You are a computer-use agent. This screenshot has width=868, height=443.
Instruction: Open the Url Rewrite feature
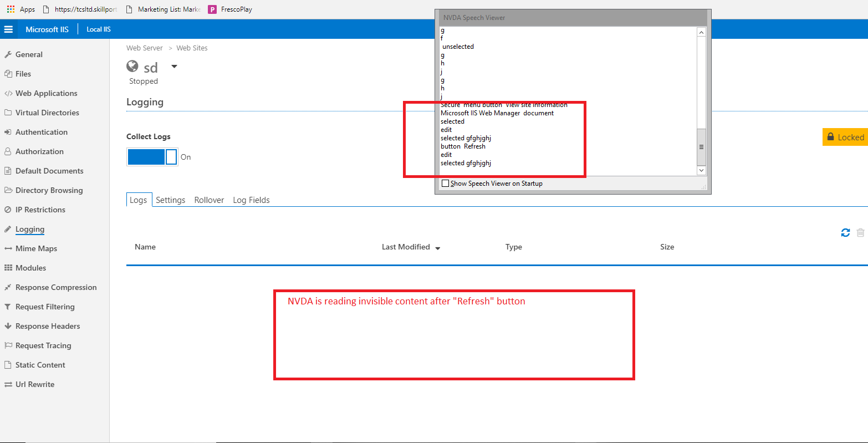coord(35,384)
